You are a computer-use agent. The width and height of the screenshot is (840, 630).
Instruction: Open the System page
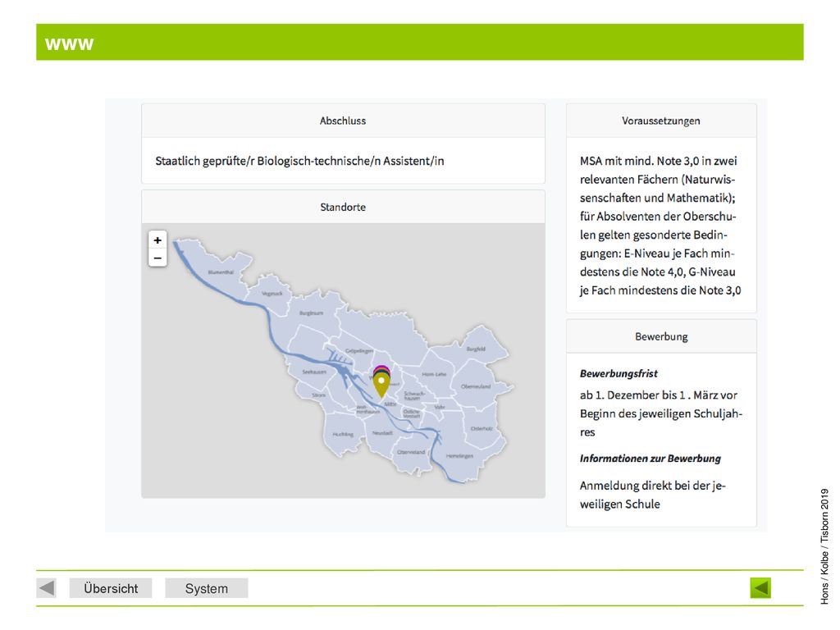(206, 588)
